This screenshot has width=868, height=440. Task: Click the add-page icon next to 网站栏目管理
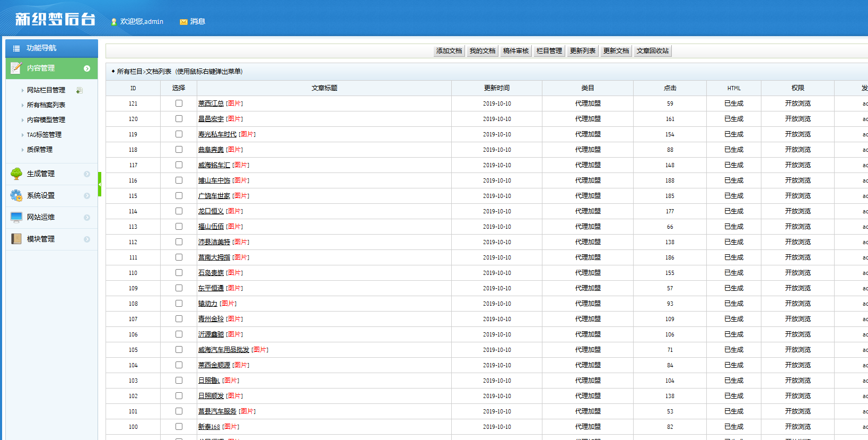point(79,91)
